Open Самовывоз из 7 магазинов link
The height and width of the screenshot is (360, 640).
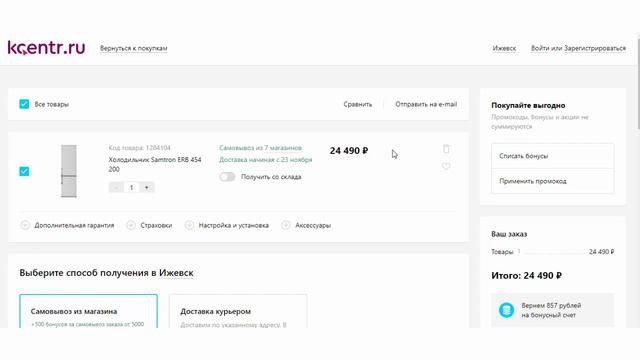click(x=260, y=148)
